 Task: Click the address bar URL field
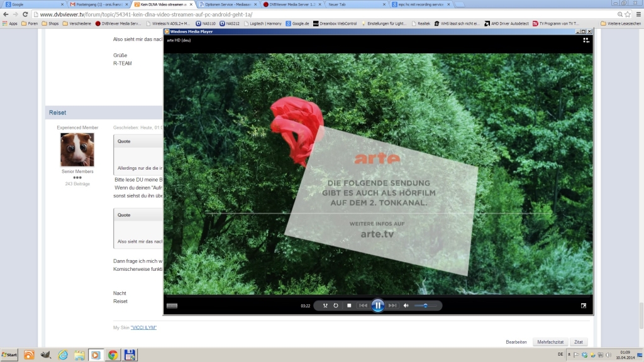[x=325, y=14]
